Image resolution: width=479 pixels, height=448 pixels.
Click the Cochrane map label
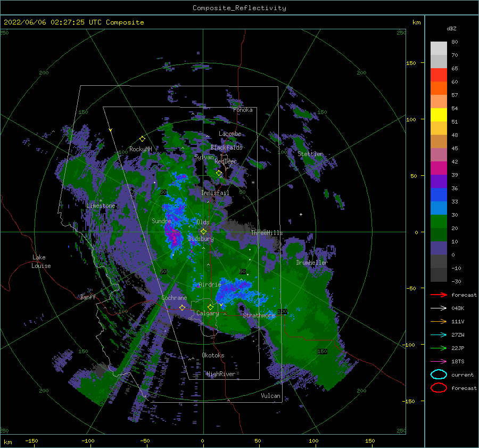(x=174, y=298)
